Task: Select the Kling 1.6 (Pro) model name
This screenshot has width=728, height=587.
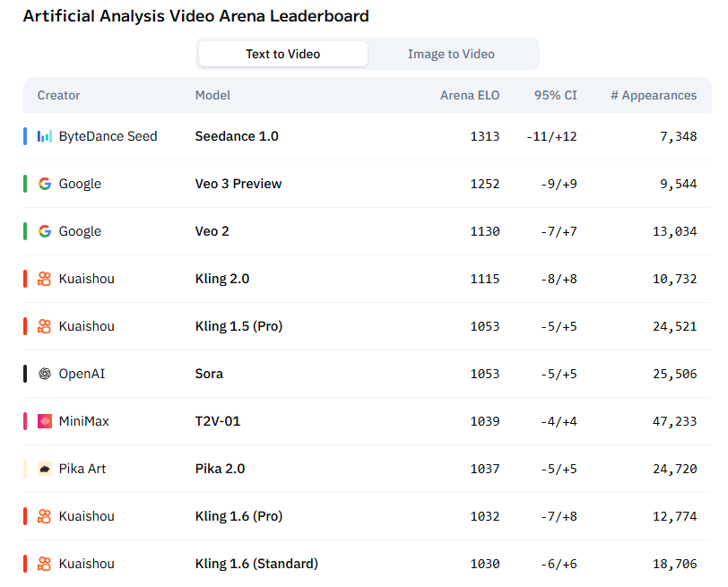Action: point(238,516)
